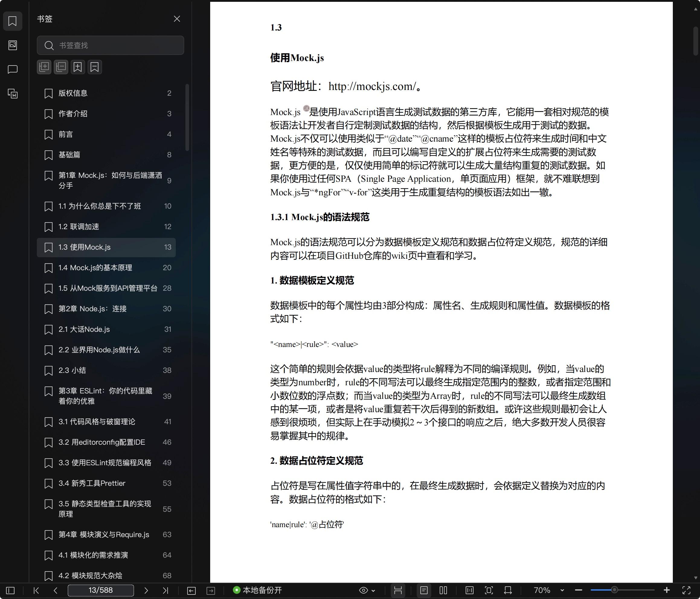This screenshot has width=700, height=599.
Task: Open bookmark 3.2 用editorconfig配置IDE
Action: (106, 442)
